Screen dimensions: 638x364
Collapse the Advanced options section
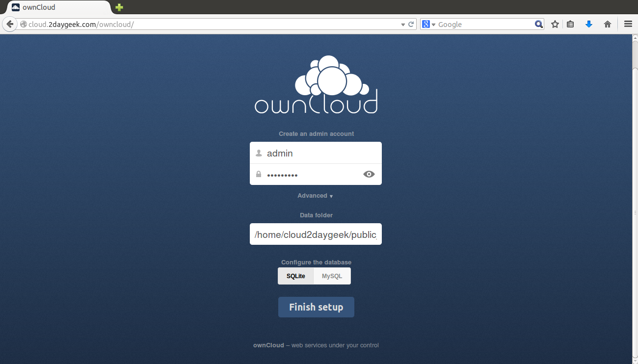click(x=315, y=196)
